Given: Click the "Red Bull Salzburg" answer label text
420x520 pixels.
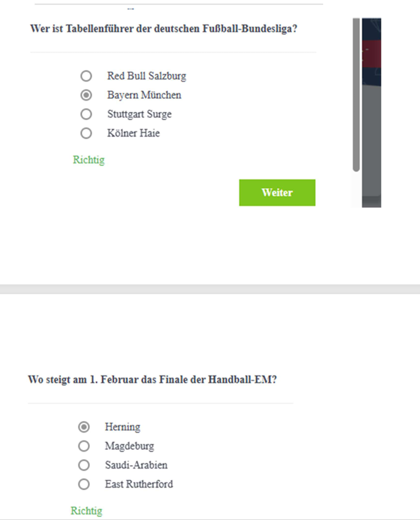Looking at the screenshot, I should point(147,76).
